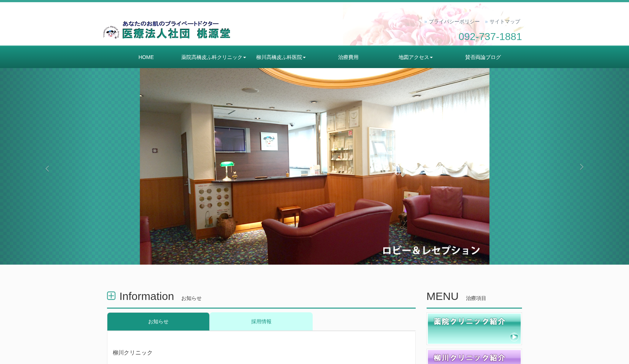Click the left arrow on the photo carousel
Viewport: 629px width, 364px height.
tap(47, 168)
